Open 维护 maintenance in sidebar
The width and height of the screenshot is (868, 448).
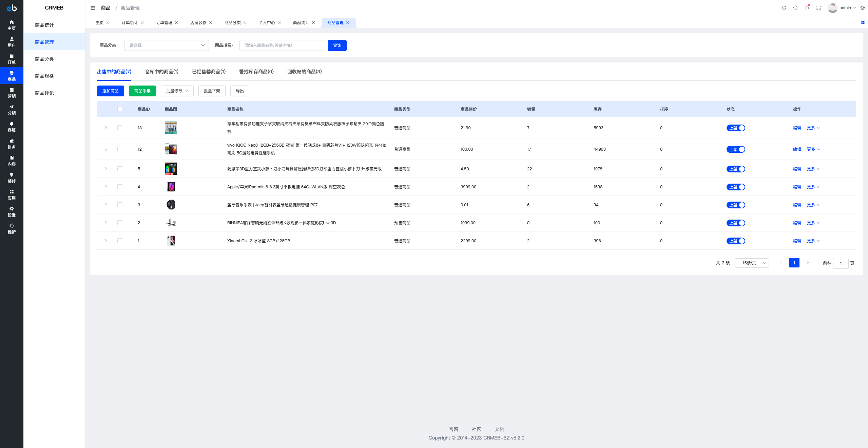pos(12,228)
